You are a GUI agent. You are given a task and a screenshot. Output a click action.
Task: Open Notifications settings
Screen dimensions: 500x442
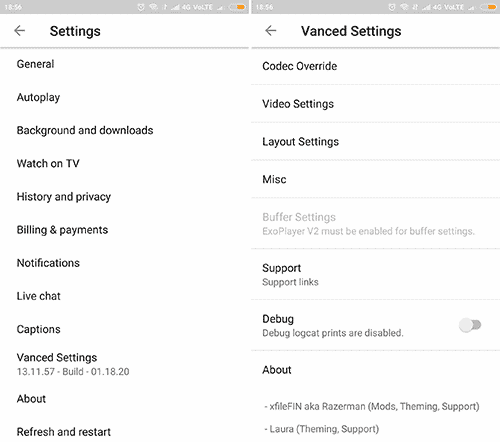click(x=124, y=263)
